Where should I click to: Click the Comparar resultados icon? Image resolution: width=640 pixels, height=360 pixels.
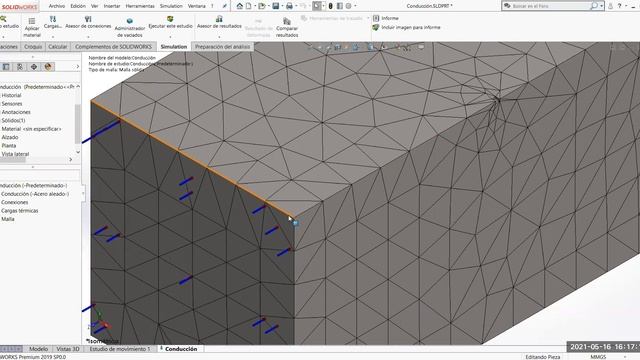coord(287,21)
